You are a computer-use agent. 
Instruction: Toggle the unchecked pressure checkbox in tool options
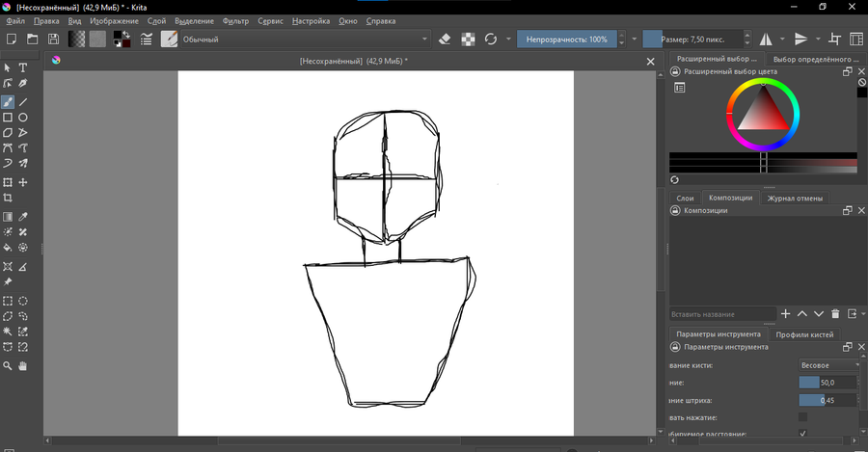point(802,416)
